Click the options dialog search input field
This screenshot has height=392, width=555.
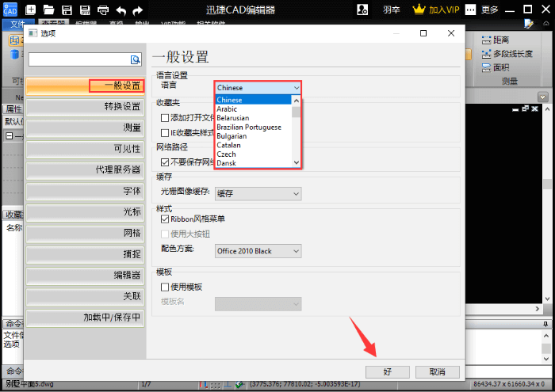click(x=79, y=59)
